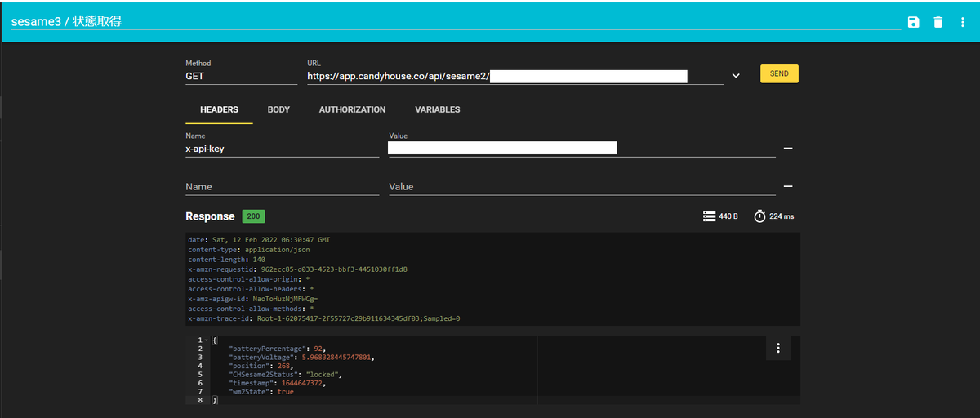Screen dimensions: 980x418
Task: Select the x-amzn-trace-id header line
Action: [x=324, y=318]
